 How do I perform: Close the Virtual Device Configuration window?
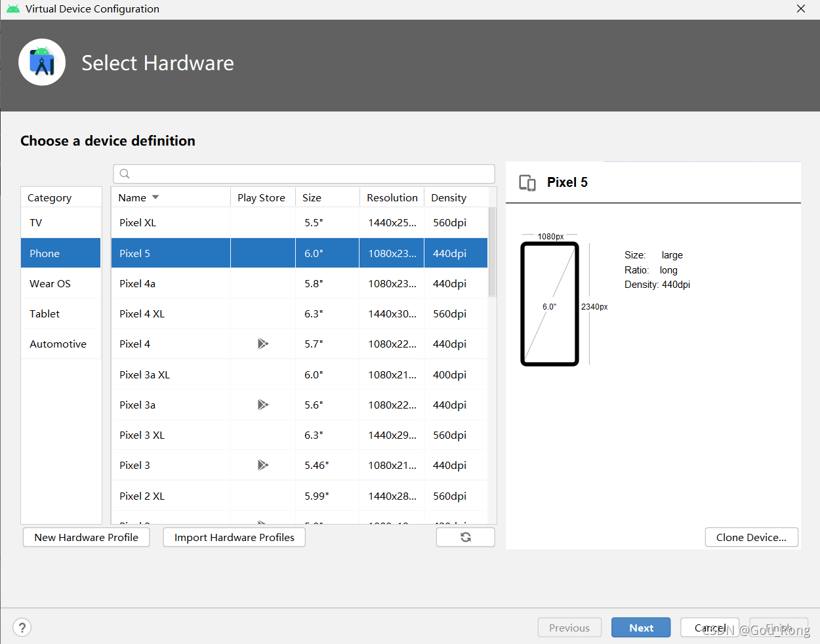800,9
